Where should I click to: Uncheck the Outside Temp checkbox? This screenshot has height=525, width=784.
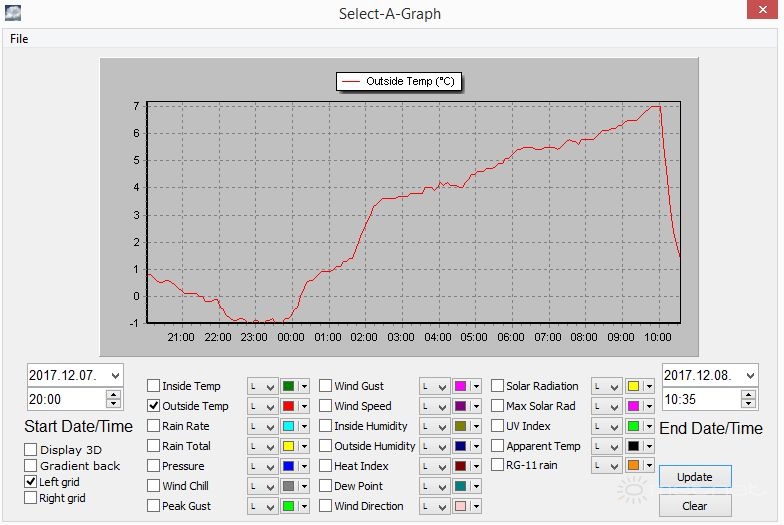pyautogui.click(x=153, y=406)
